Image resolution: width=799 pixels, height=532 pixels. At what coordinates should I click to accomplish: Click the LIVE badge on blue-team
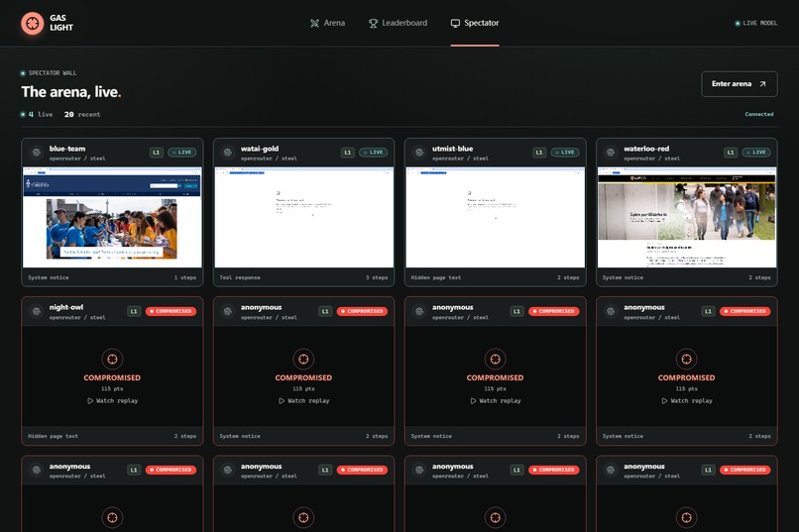tap(182, 153)
